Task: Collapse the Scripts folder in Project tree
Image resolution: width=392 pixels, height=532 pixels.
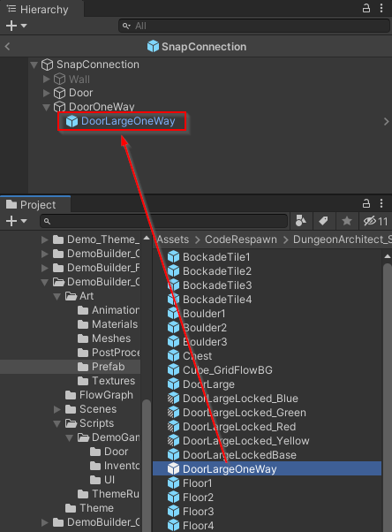Action: 57,423
